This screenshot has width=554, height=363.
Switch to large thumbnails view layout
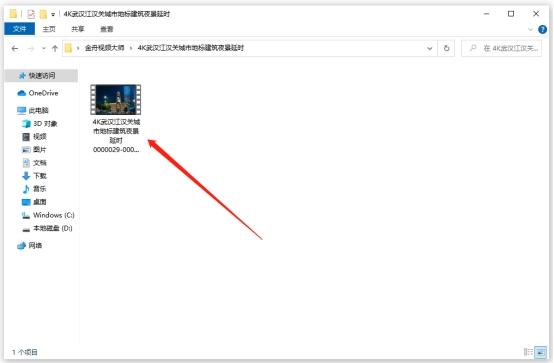coord(541,352)
